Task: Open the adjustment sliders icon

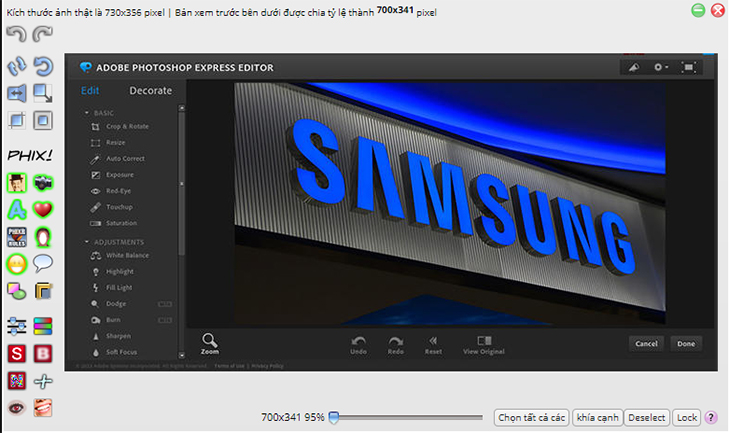Action: (x=17, y=326)
